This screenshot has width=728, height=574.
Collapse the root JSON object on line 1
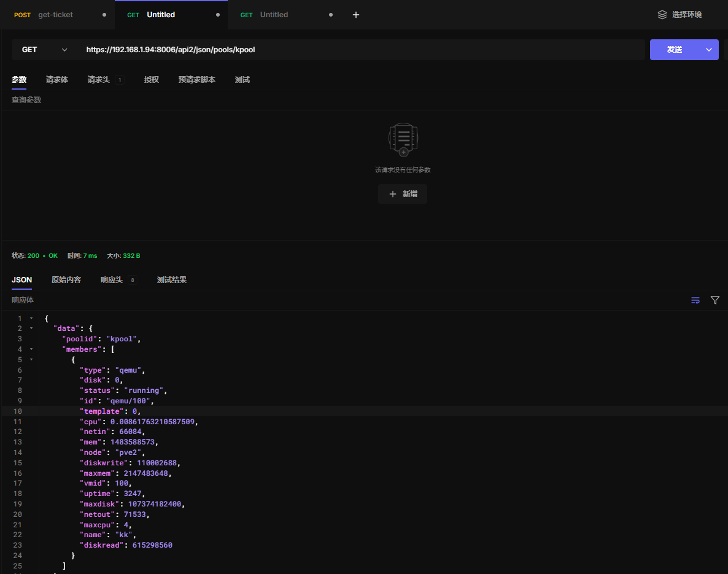[31, 318]
